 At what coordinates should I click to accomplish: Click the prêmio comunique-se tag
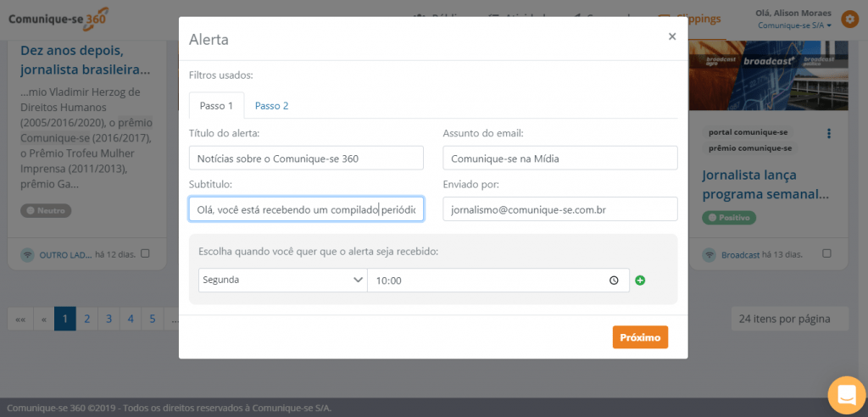[x=750, y=148]
